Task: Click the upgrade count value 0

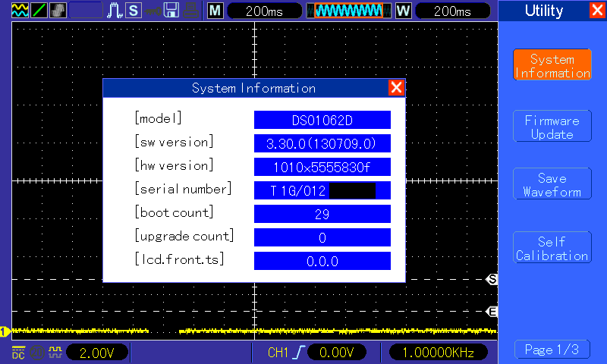Action: point(322,237)
